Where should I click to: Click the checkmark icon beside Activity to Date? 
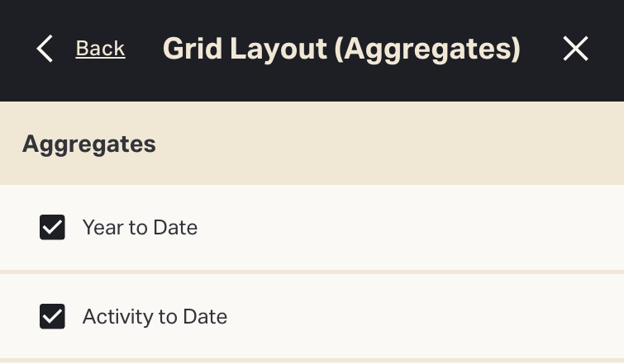pos(52,316)
